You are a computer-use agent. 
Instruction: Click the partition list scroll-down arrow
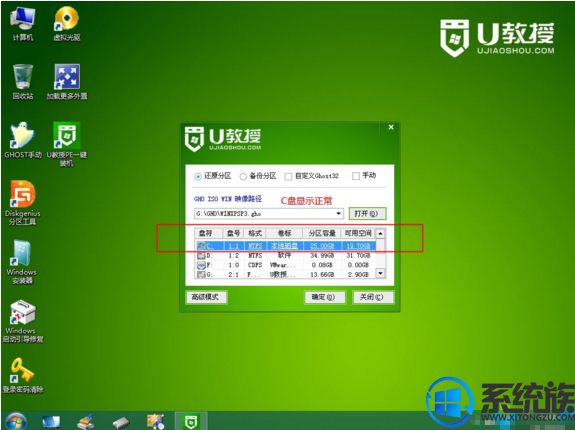coord(380,273)
